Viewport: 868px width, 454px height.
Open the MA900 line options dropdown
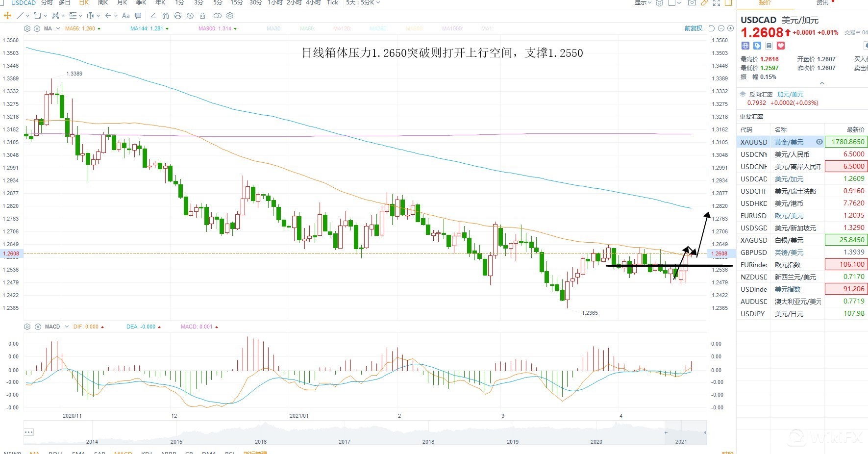(x=235, y=29)
